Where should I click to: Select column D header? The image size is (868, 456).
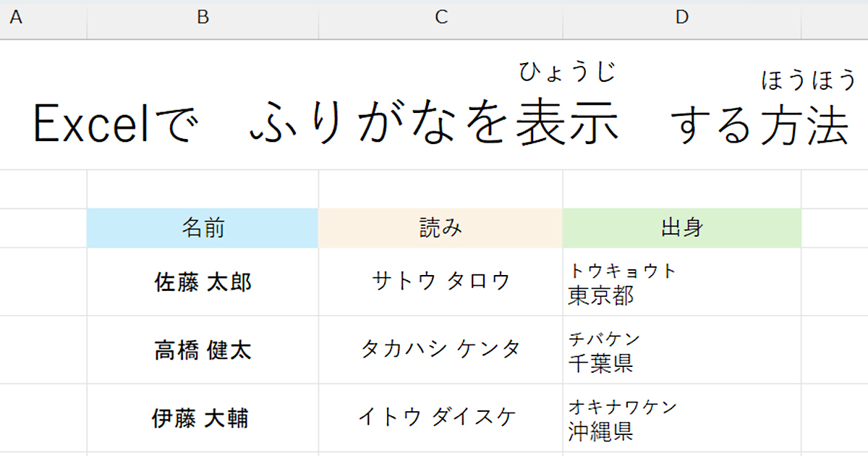coord(681,18)
